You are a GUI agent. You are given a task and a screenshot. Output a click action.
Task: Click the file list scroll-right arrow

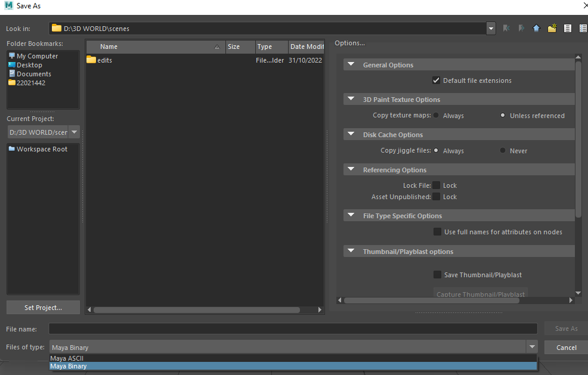(x=320, y=310)
